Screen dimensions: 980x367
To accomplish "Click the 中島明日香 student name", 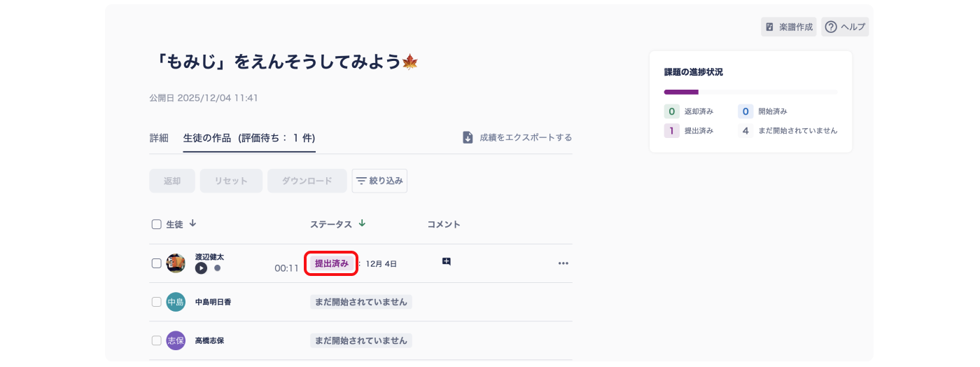I will (213, 302).
